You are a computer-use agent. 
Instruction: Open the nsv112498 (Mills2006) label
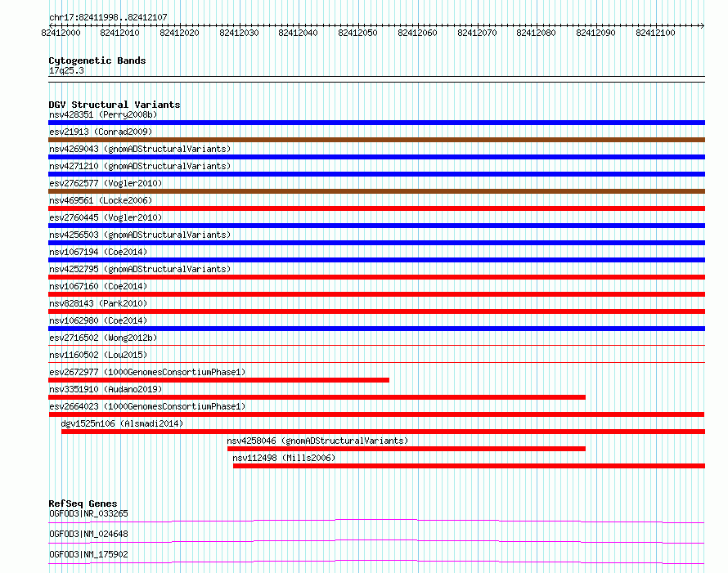click(284, 458)
